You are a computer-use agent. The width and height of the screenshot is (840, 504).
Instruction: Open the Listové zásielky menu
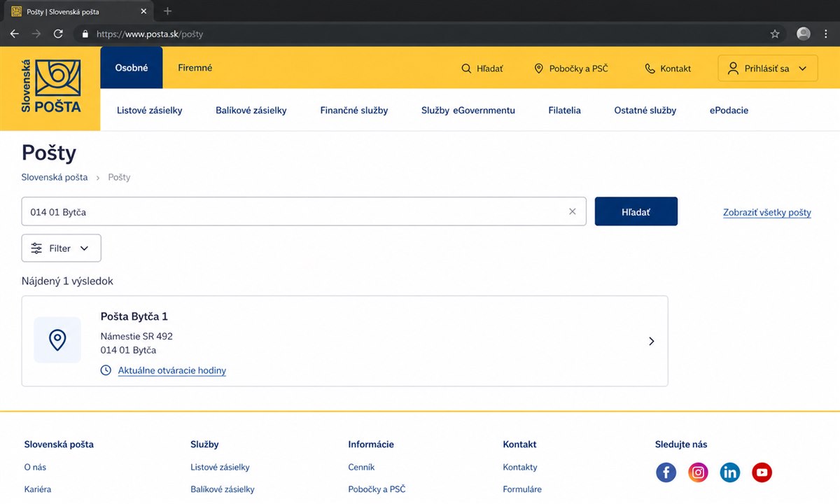click(x=150, y=110)
